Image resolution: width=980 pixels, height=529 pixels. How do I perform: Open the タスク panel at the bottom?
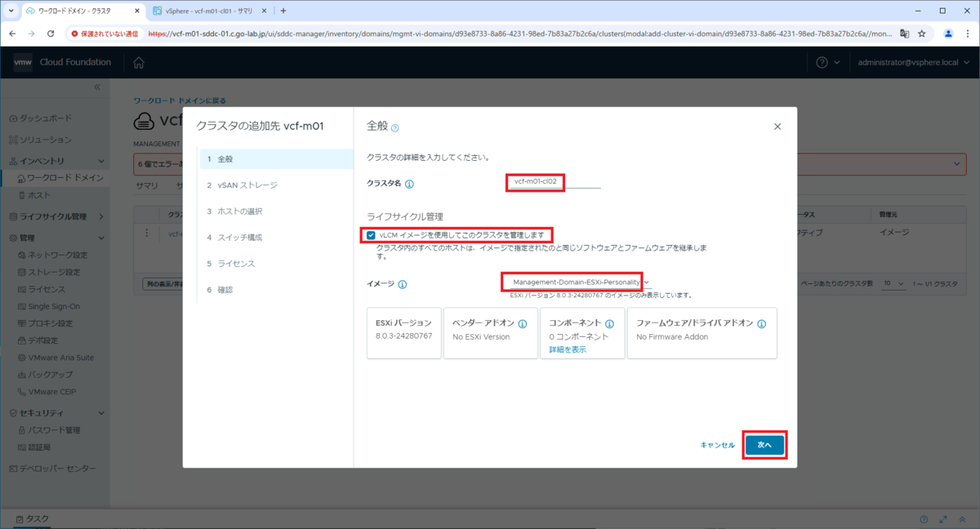click(33, 519)
